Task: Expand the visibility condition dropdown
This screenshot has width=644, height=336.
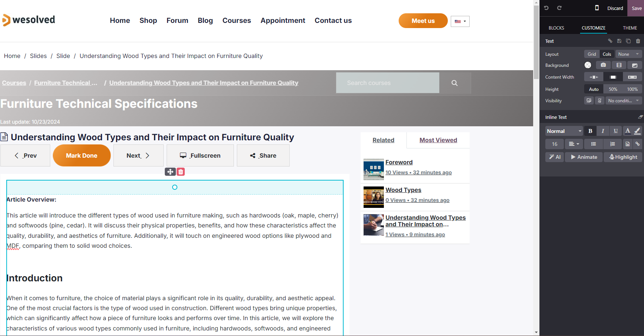Action: click(x=623, y=100)
